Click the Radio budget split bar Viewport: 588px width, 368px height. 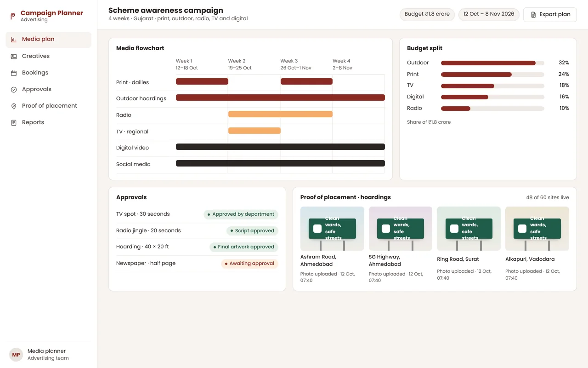(492, 109)
